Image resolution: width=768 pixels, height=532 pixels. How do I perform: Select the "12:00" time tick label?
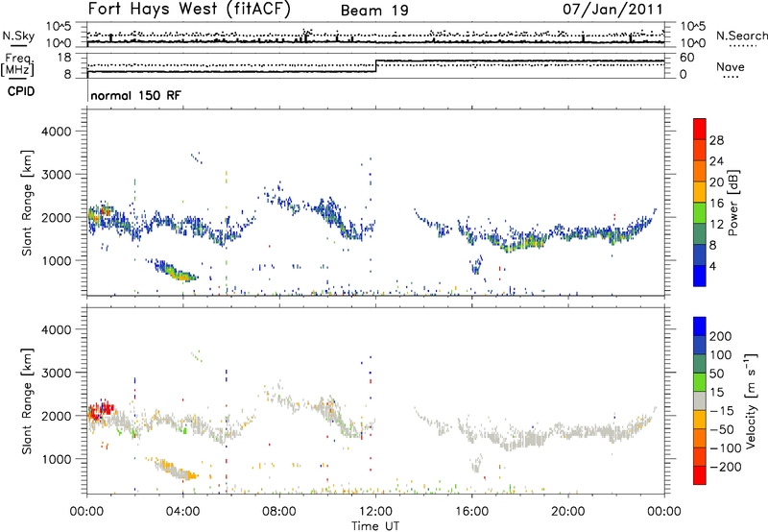click(375, 512)
